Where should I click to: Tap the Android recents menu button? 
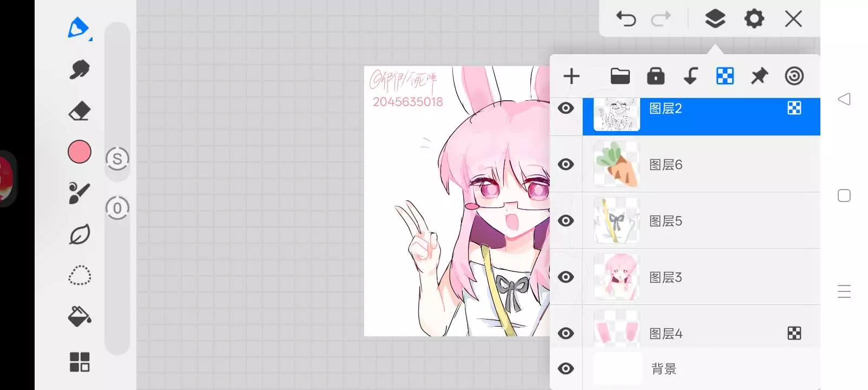(844, 292)
